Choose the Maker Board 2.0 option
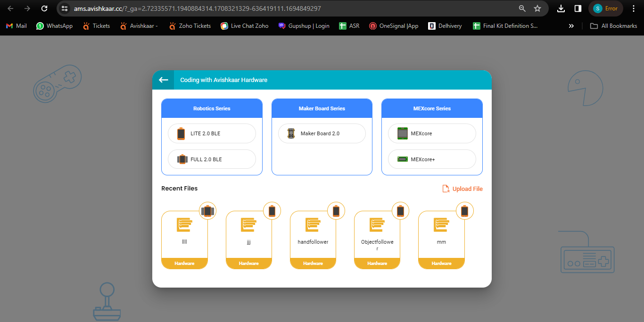644x322 pixels. pyautogui.click(x=322, y=133)
